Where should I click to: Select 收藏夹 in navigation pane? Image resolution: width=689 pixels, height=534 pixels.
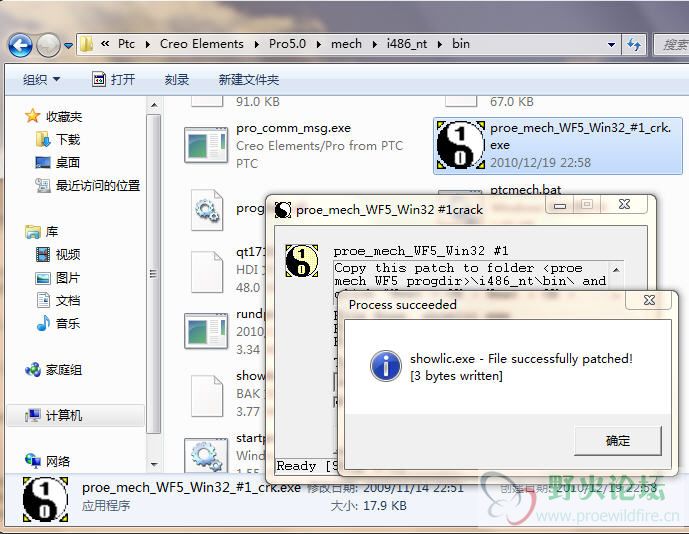point(64,116)
